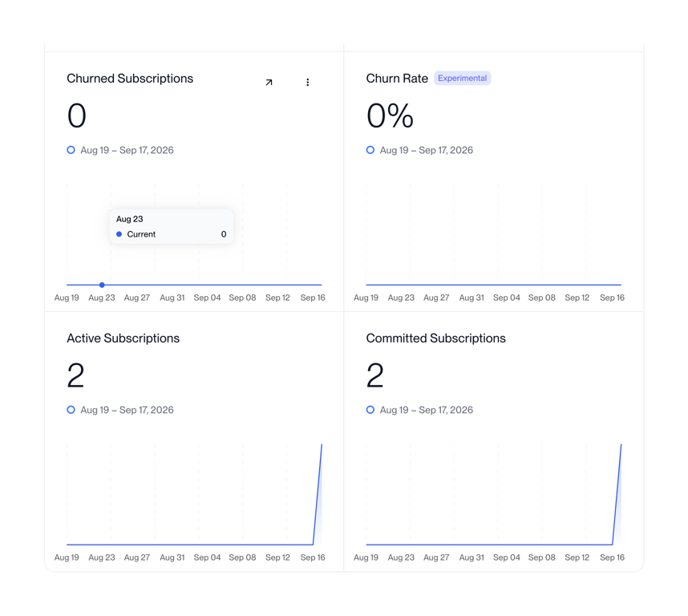Screen dimensions: 688x616
Task: Click circle legend marker under Churned Subscriptions
Action: tap(71, 150)
